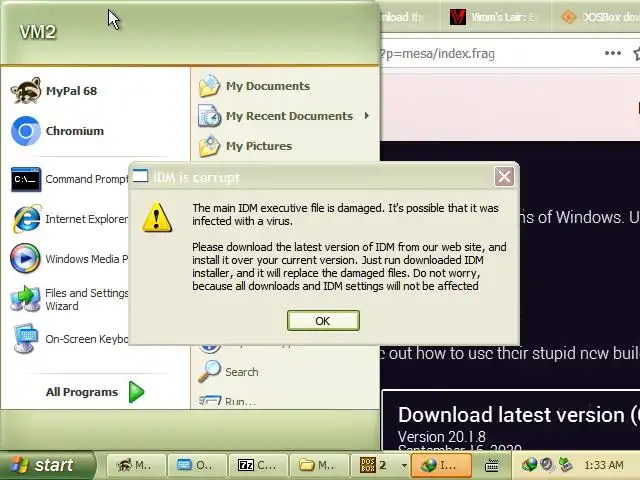640x480 pixels.
Task: Click the My Recent Documents icon
Action: click(x=209, y=116)
